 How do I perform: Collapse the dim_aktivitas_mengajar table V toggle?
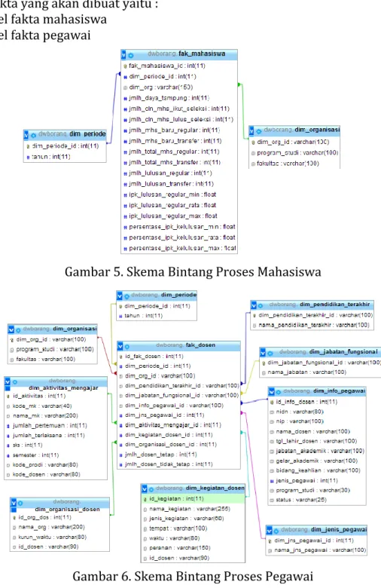(8, 382)
